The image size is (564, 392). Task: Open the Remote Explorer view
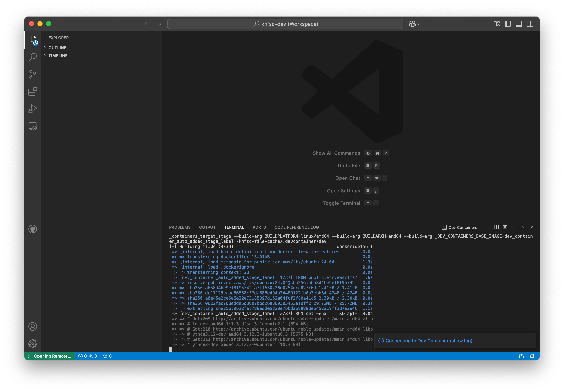pyautogui.click(x=33, y=126)
